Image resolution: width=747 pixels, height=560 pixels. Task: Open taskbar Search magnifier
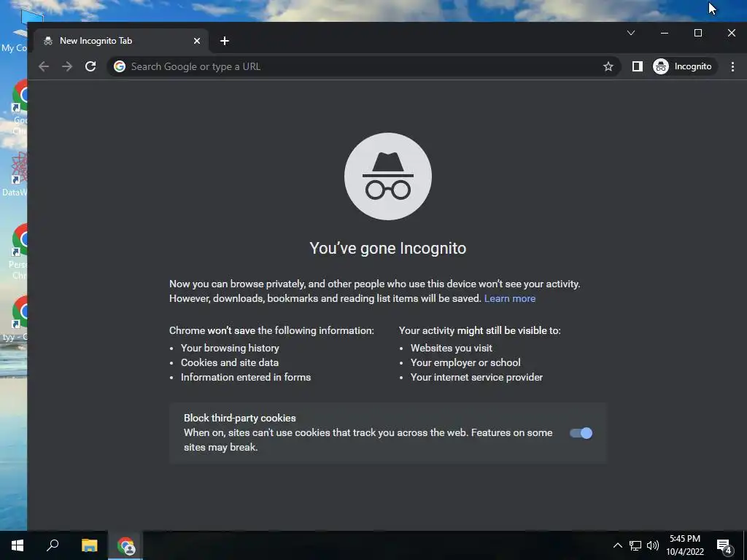pos(53,545)
